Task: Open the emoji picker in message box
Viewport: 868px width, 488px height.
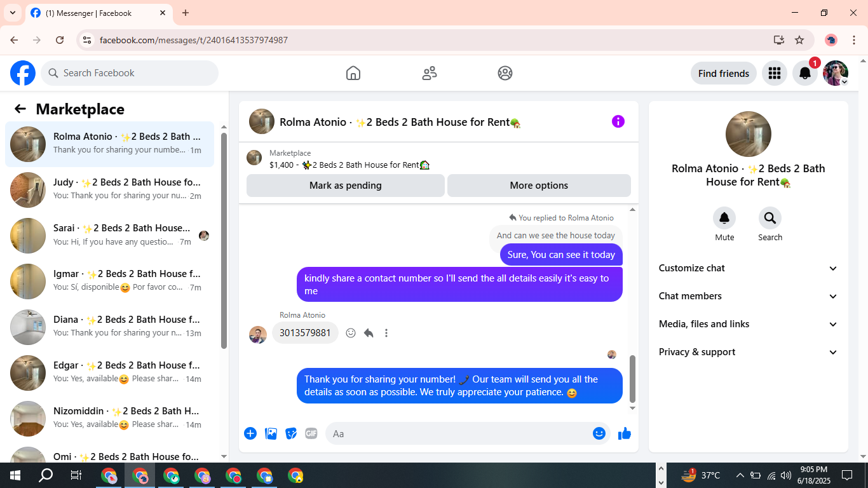Action: pos(599,433)
